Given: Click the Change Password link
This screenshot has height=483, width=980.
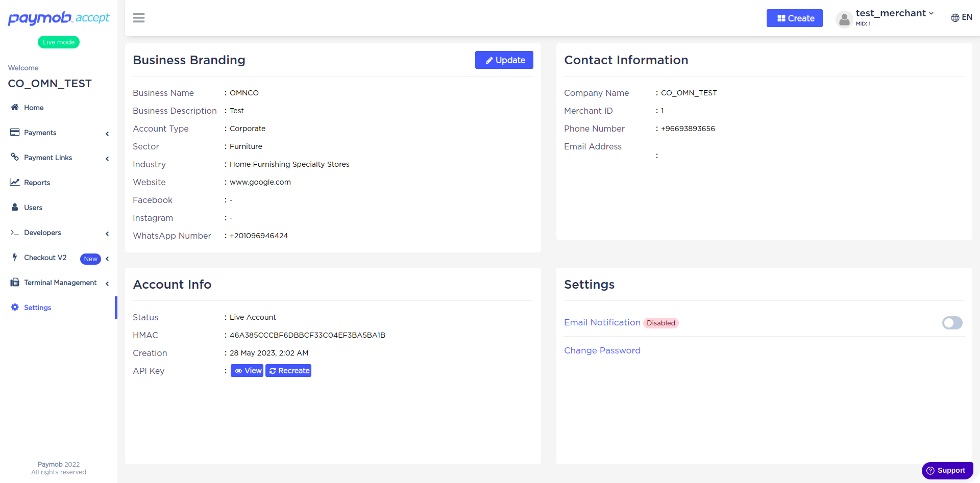Looking at the screenshot, I should coord(602,350).
